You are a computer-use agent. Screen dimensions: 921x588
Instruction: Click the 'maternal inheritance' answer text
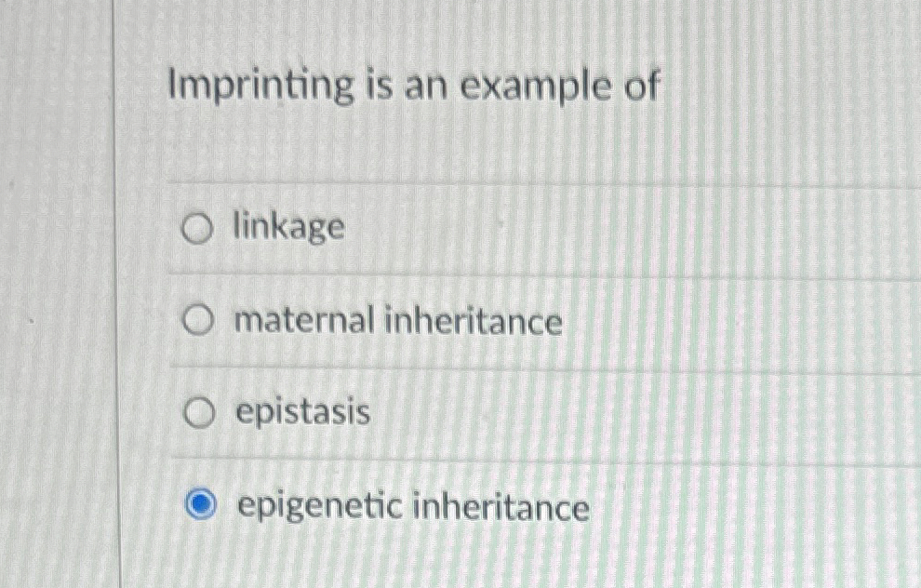pyautogui.click(x=398, y=321)
